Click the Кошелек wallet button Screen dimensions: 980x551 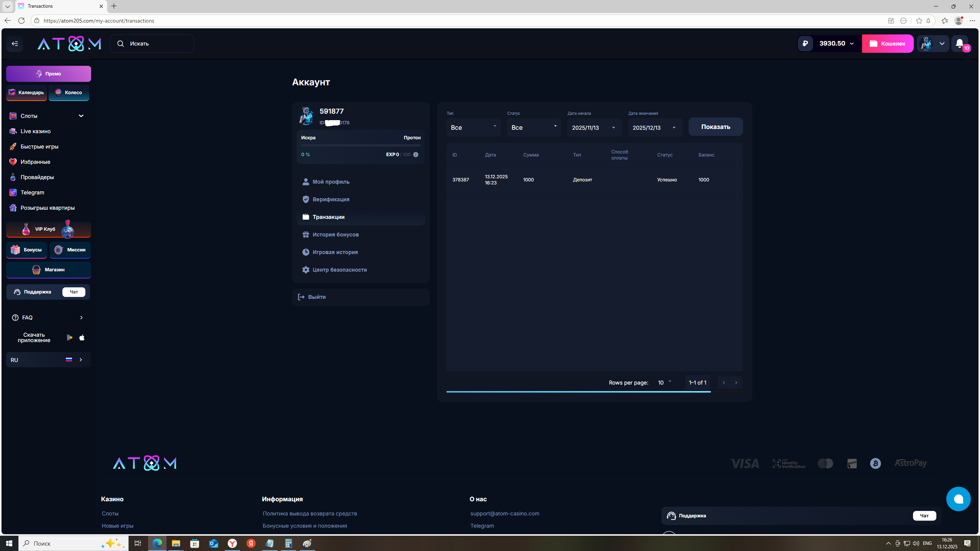(x=887, y=44)
